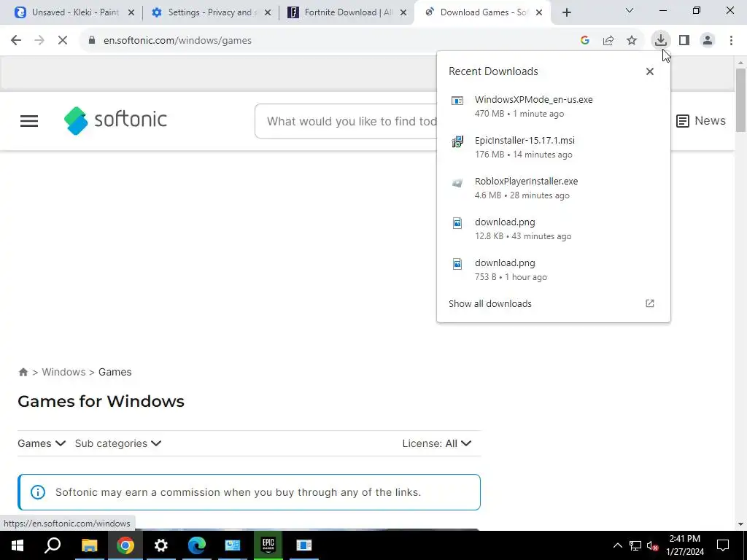Close the Download Games tab

coord(539,13)
